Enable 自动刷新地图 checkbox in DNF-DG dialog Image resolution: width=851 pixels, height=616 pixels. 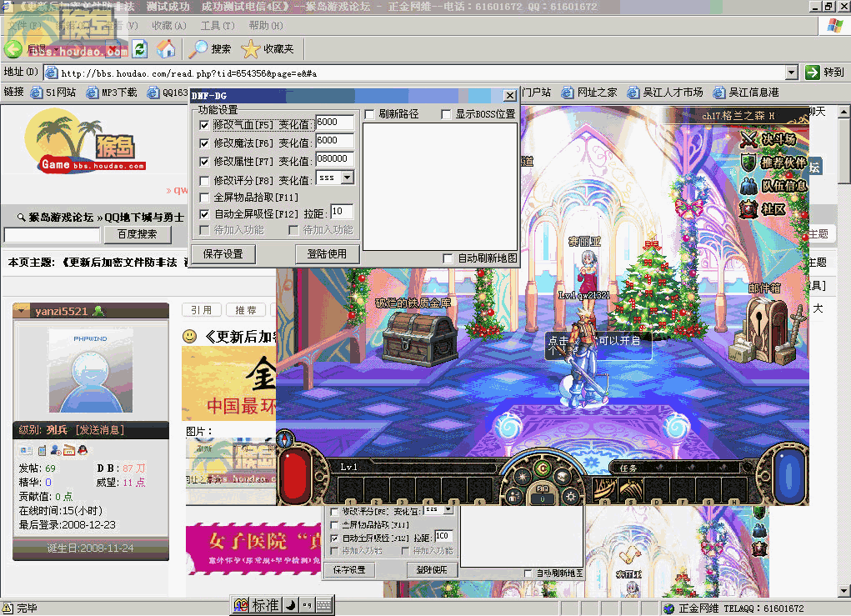click(x=448, y=258)
